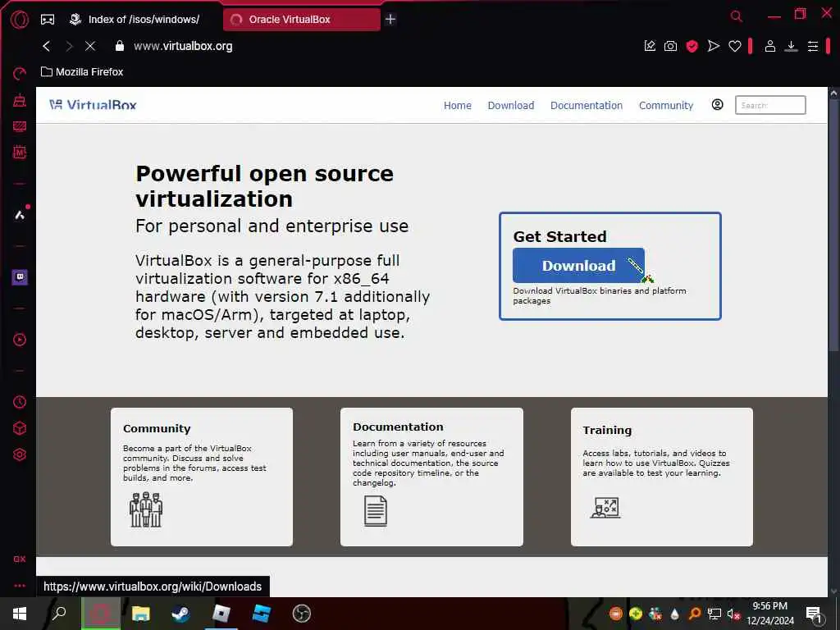Open the Windows Start menu
Viewport: 840px width, 630px height.
[x=20, y=614]
